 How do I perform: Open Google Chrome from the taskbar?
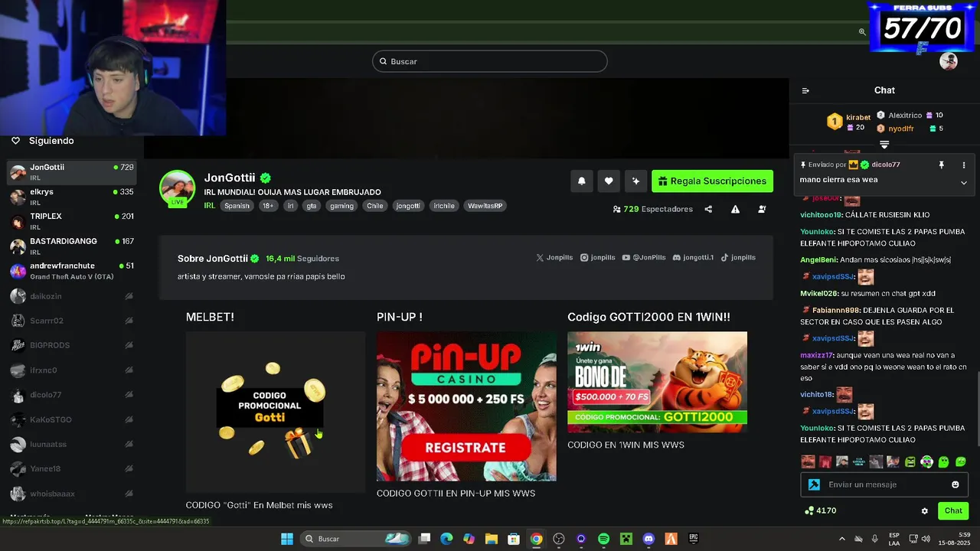coord(537,539)
